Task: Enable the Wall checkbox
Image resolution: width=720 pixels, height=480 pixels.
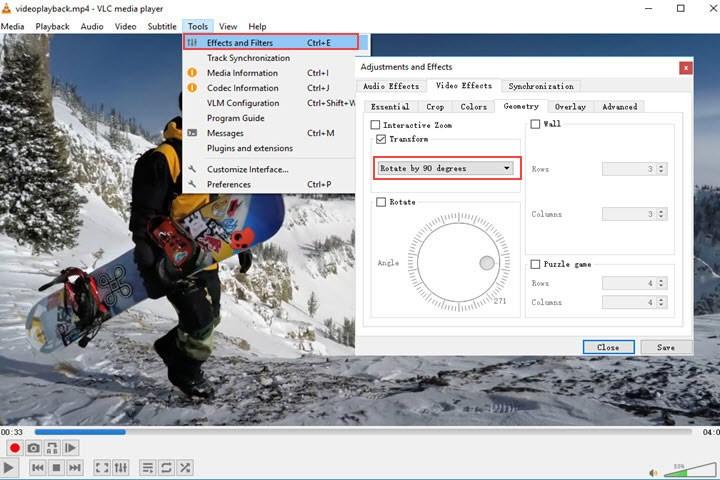Action: pyautogui.click(x=535, y=124)
